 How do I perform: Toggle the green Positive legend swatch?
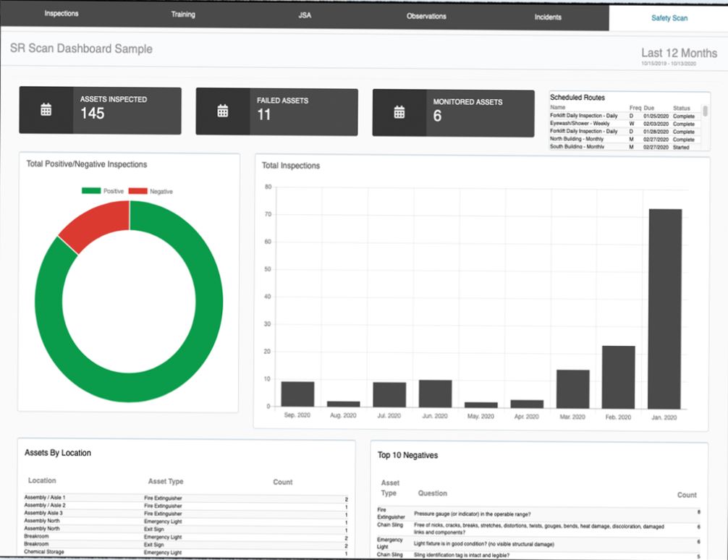click(91, 190)
